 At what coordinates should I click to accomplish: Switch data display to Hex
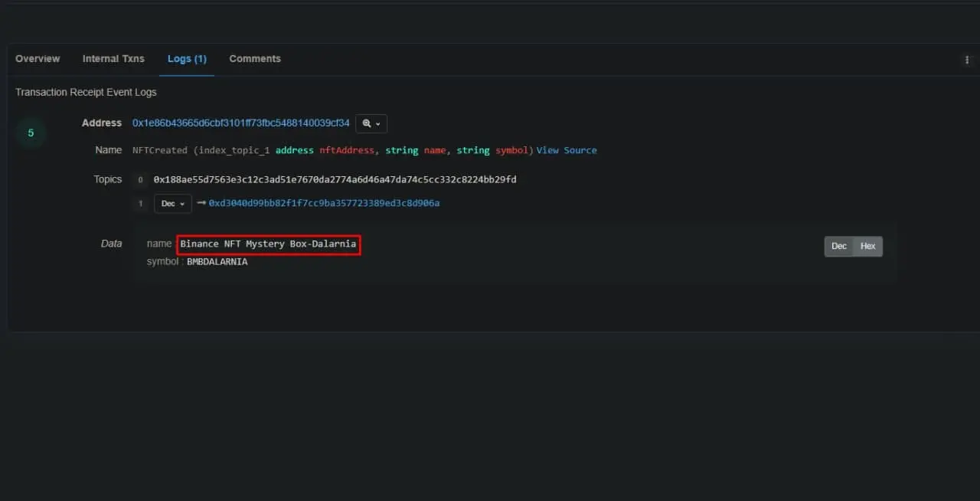[x=868, y=246]
